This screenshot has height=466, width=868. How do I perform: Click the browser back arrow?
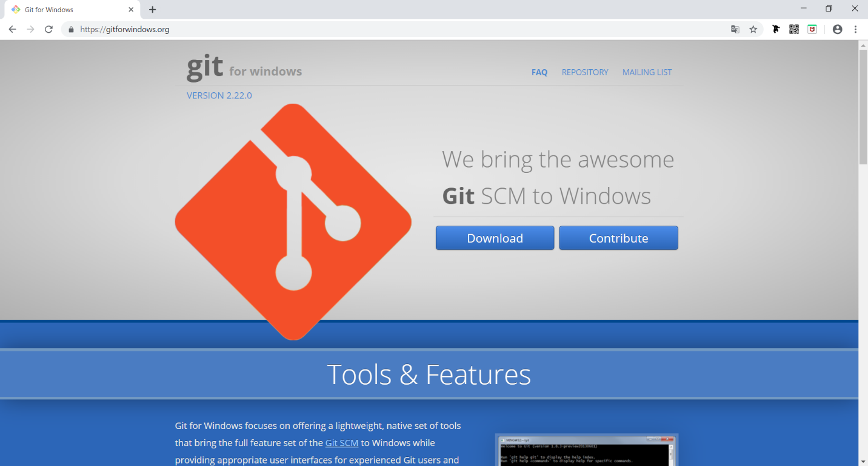point(12,29)
